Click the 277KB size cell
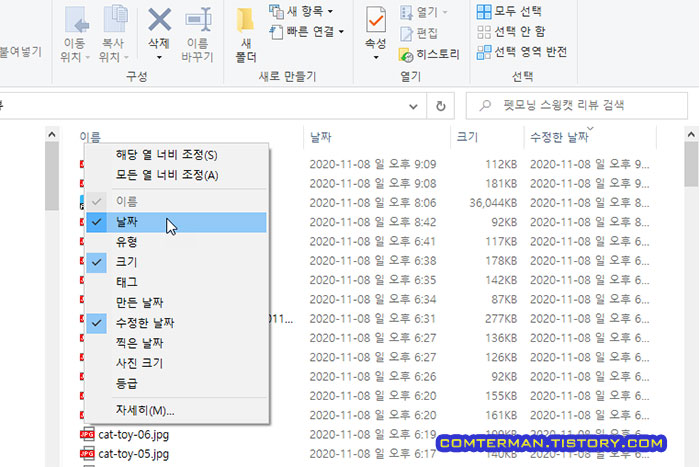The image size is (700, 467). (x=501, y=319)
